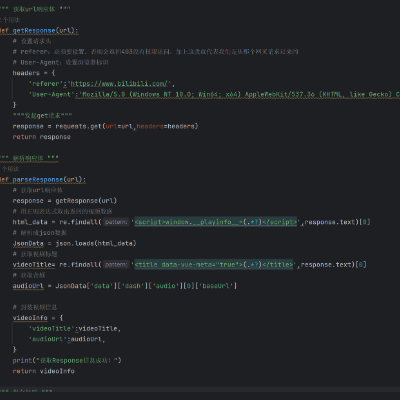Image resolution: width=400 pixels, height=400 pixels.
Task: Click the print statement mentioning Response
Action: click(x=67, y=360)
